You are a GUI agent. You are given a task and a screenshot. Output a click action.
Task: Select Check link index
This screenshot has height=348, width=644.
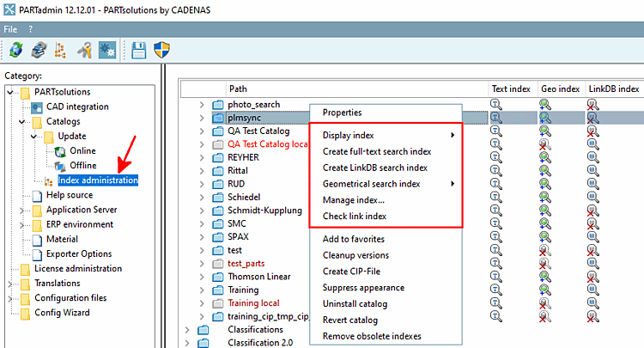355,217
